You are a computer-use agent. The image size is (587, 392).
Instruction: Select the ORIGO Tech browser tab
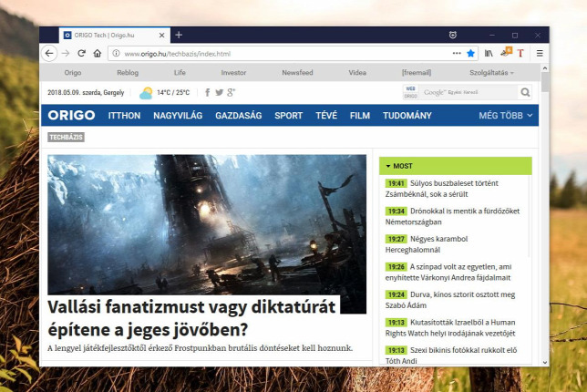coord(115,35)
